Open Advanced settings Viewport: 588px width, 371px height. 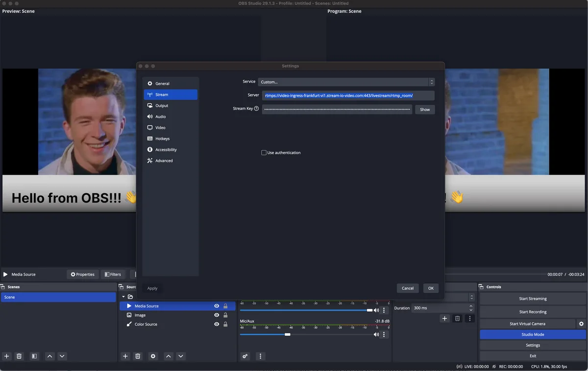(x=171, y=161)
